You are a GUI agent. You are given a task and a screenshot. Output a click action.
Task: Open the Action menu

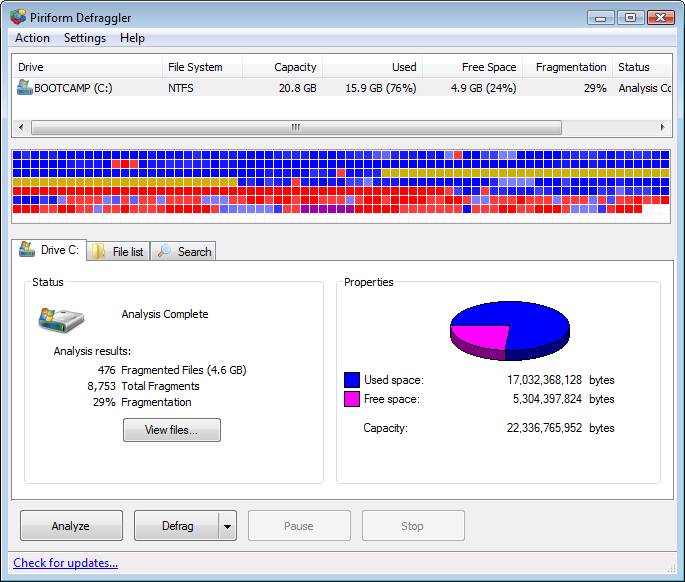(32, 38)
